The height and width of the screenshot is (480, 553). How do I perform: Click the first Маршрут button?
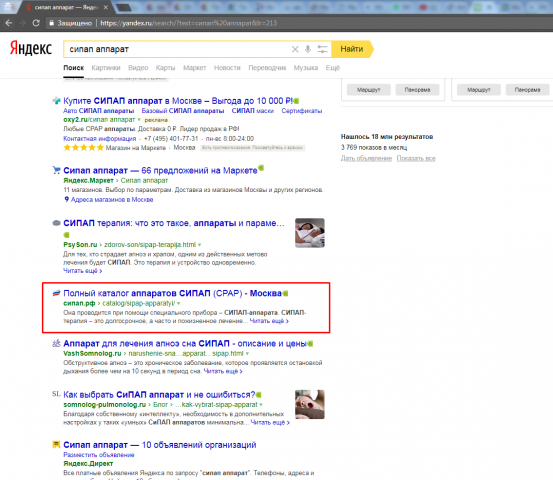click(x=369, y=90)
